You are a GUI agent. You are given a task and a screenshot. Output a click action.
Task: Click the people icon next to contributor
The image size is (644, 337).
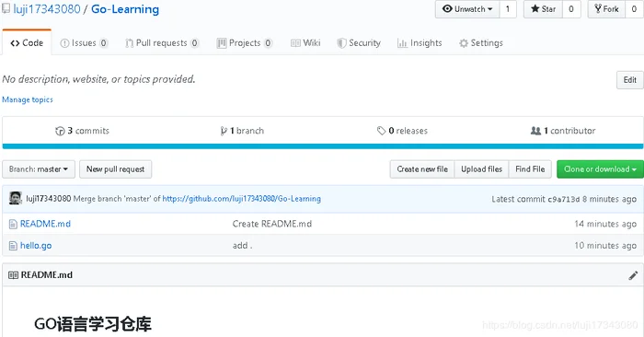point(535,131)
